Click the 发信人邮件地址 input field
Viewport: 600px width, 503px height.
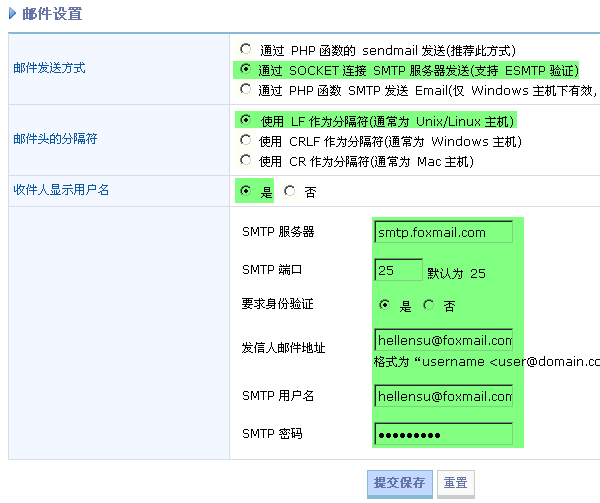(443, 339)
